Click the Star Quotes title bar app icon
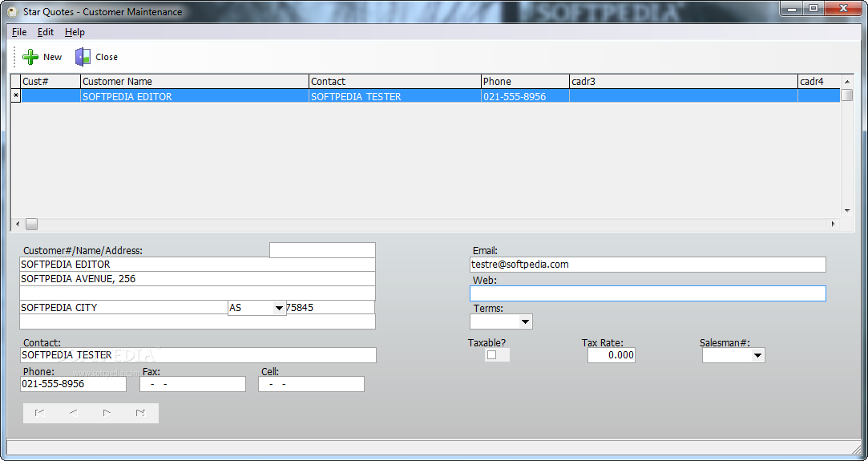This screenshot has width=868, height=461. click(x=13, y=11)
